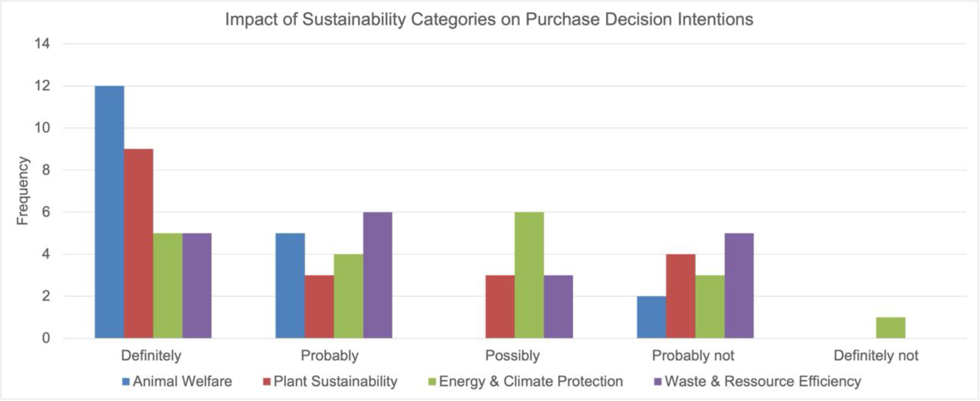
Task: Click the green bar in the Possibly group
Action: tap(529, 275)
